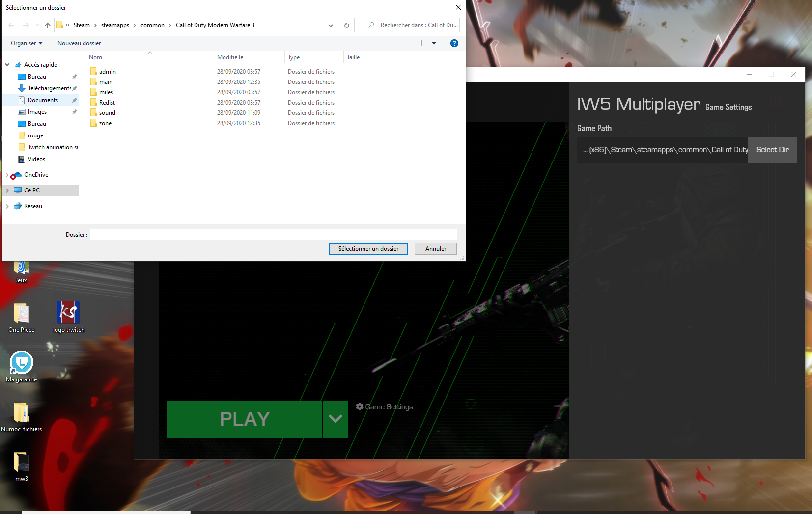Click the sound folder date 28/09/2020 11:09

(239, 113)
